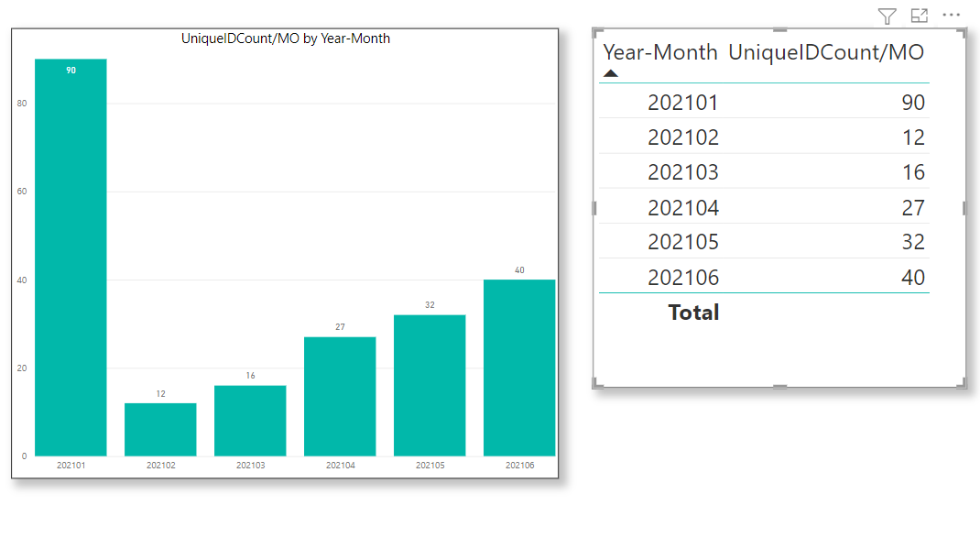Select the 202101 bar in chart
This screenshot has height=549, width=980.
[x=71, y=258]
